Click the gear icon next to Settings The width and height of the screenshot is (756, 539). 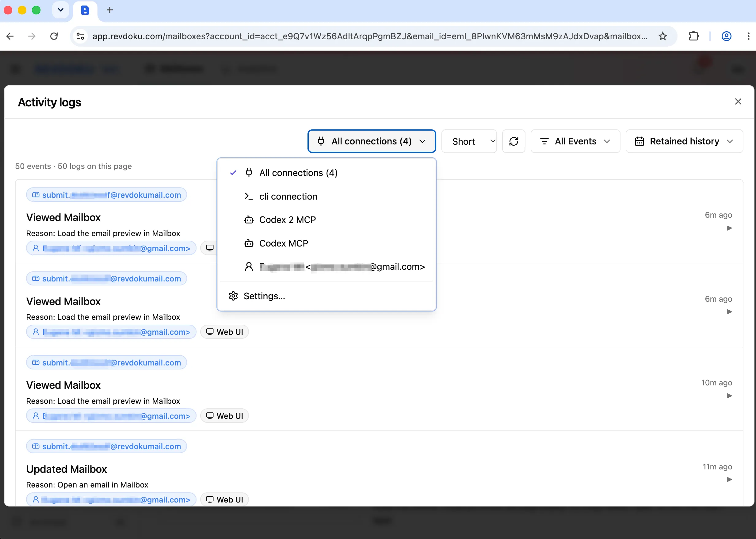pyautogui.click(x=233, y=296)
